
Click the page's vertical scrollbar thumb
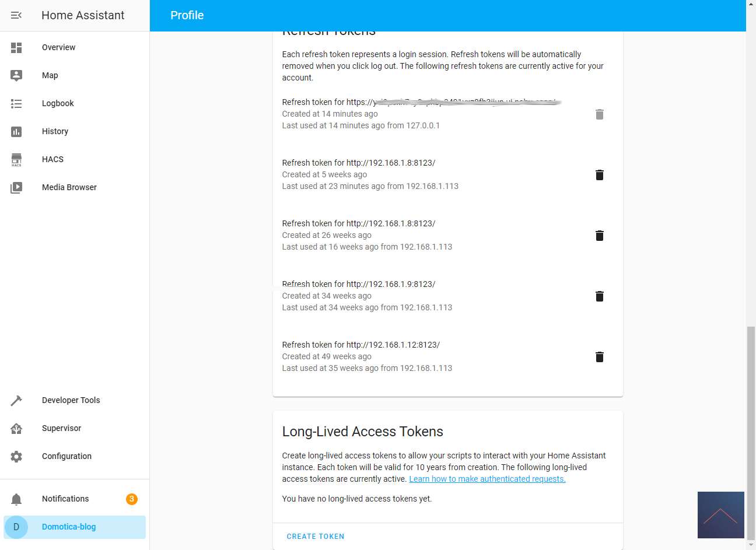tap(751, 433)
